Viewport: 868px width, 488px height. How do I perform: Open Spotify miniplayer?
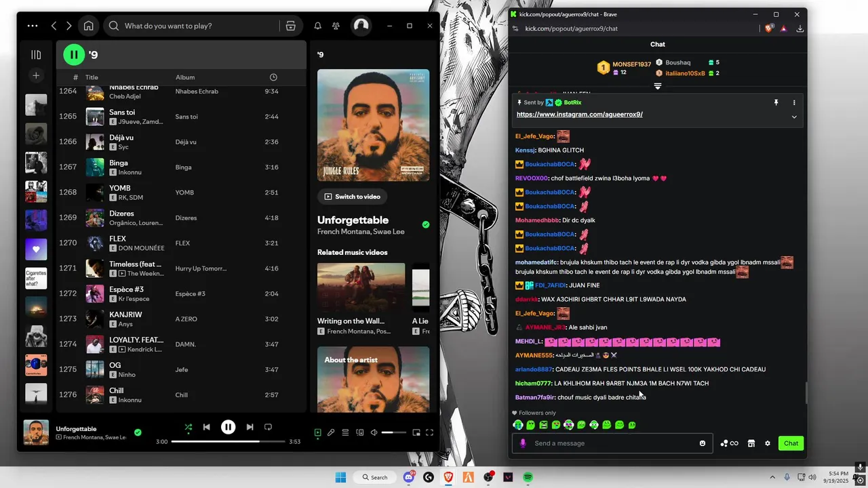(416, 432)
